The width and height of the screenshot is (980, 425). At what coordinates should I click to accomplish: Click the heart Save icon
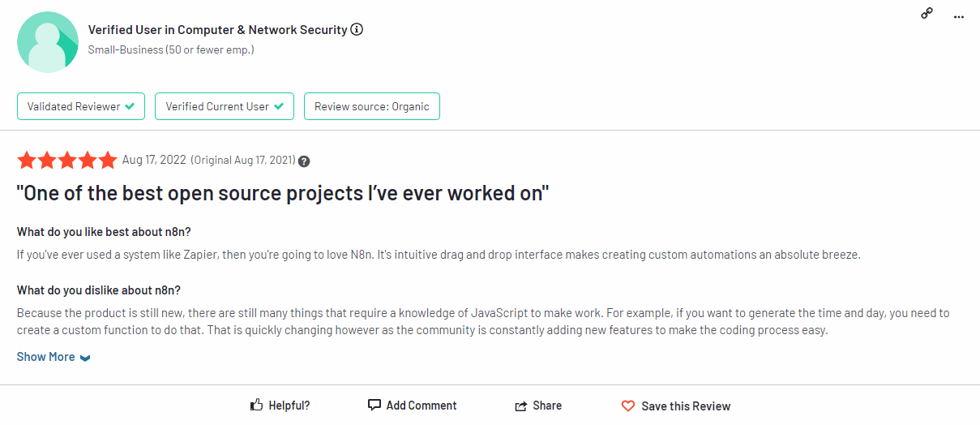628,406
